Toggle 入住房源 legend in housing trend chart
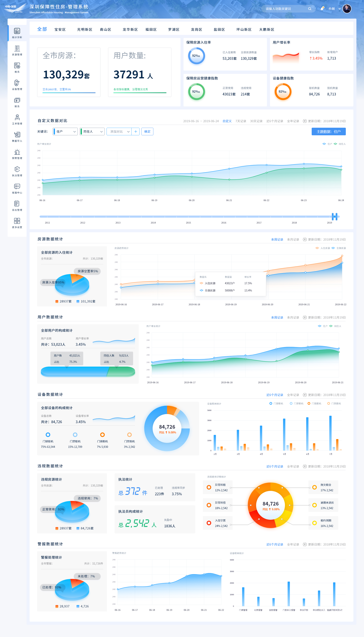The width and height of the screenshot is (364, 637). pyautogui.click(x=322, y=248)
